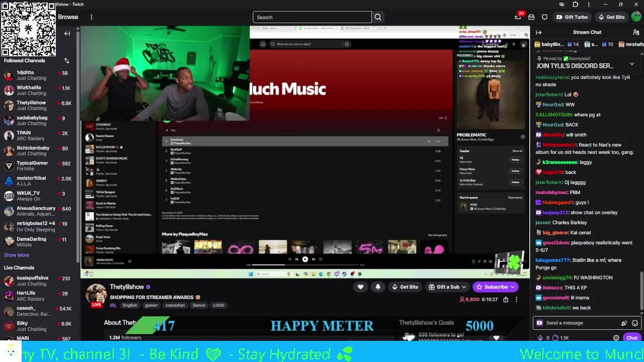Collapse the Stream Chat panel
644x362 pixels.
(539, 32)
